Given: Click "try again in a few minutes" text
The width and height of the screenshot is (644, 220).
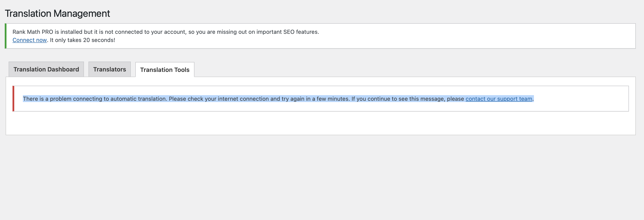Looking at the screenshot, I should [x=315, y=99].
